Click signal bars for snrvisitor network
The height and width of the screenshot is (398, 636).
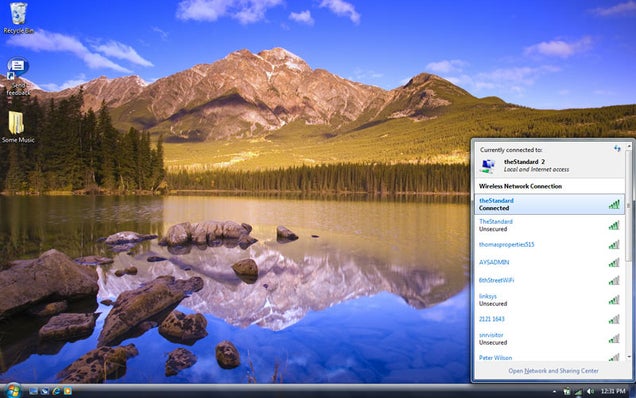[614, 338]
